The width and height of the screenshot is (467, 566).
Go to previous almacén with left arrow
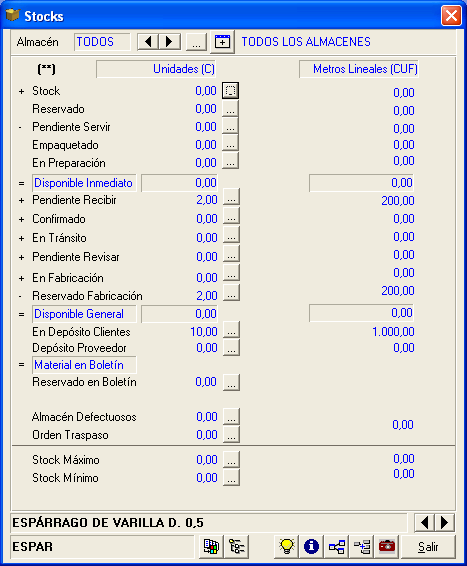[148, 42]
